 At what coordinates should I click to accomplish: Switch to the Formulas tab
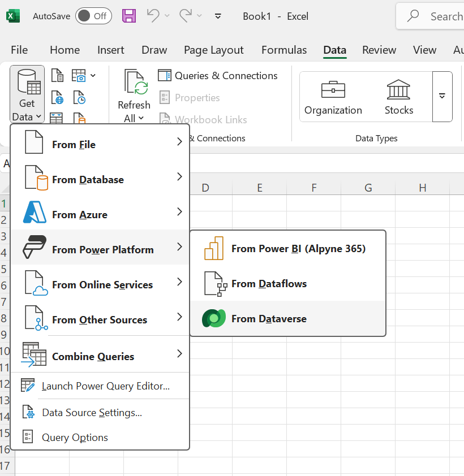click(284, 50)
